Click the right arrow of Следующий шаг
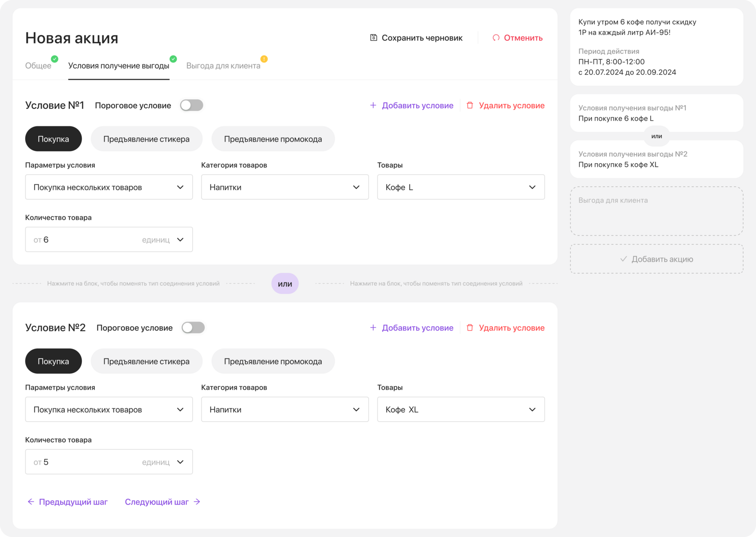This screenshot has height=537, width=756. click(x=197, y=502)
